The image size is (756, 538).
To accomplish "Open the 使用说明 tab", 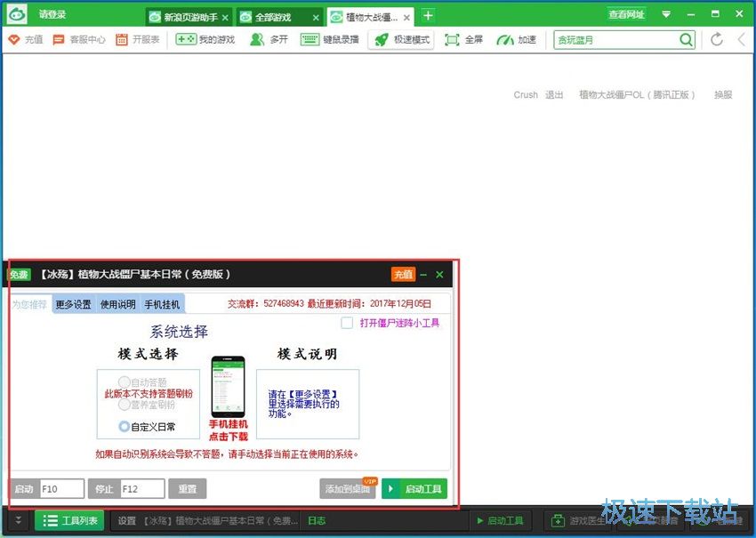I will pyautogui.click(x=117, y=304).
